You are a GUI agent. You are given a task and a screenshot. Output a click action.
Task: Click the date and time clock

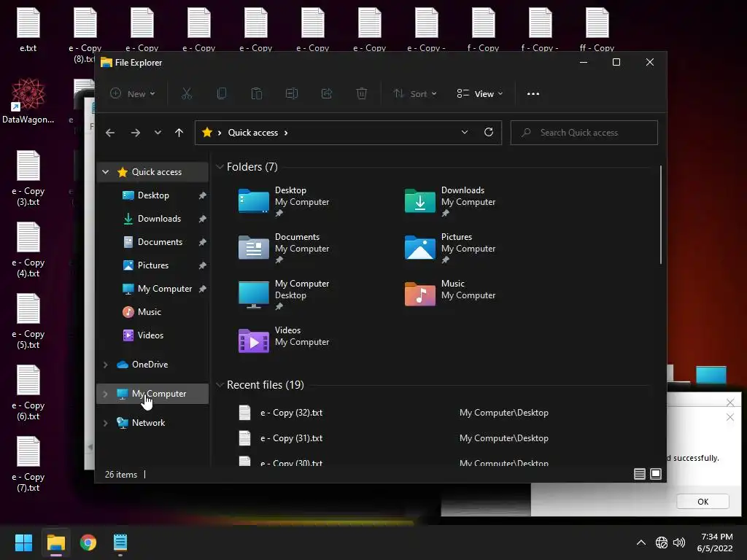click(x=715, y=542)
